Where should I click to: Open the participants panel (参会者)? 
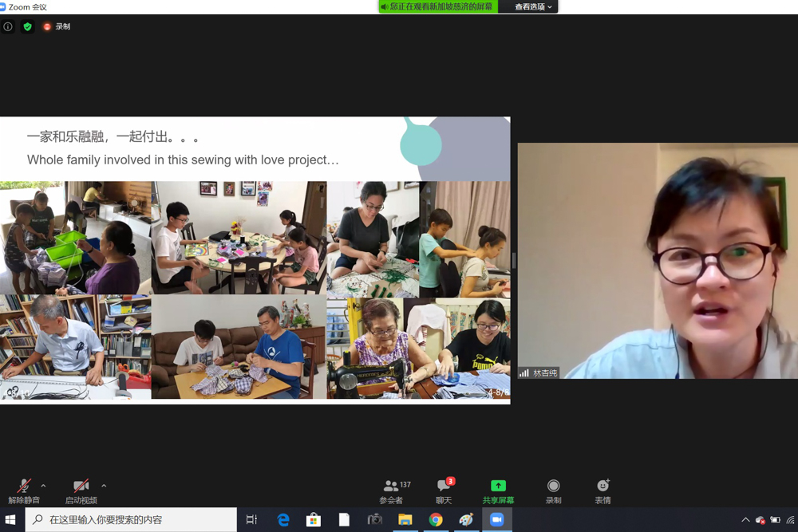tap(391, 491)
